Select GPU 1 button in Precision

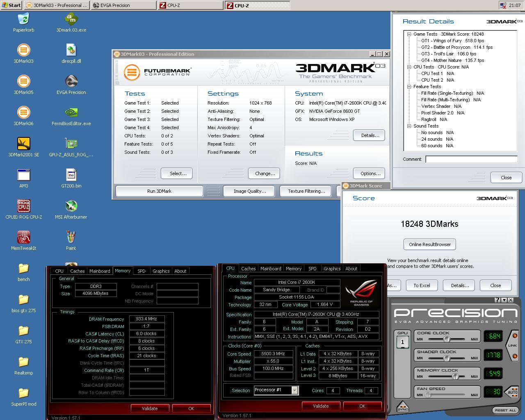402,342
